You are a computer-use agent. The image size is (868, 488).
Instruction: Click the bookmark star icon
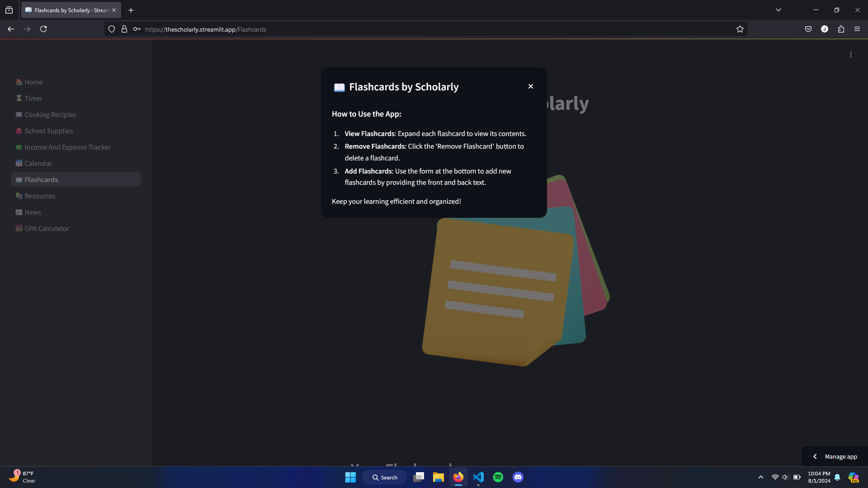click(740, 29)
